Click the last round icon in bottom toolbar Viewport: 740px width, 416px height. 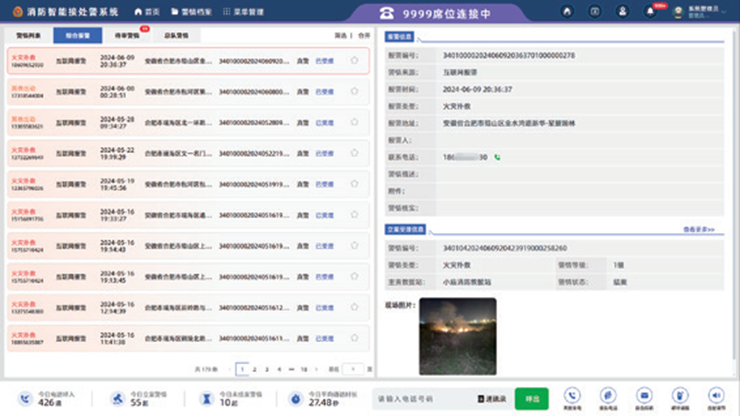pos(716,395)
